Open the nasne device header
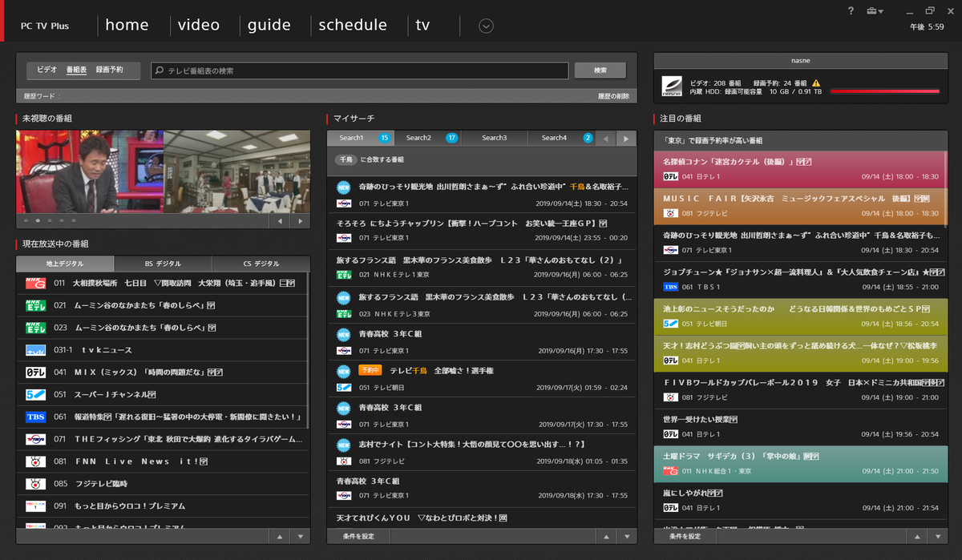Image resolution: width=962 pixels, height=560 pixels. point(801,61)
